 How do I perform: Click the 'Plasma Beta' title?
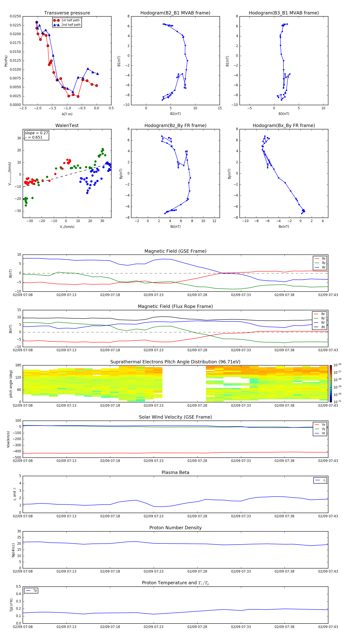(175, 472)
